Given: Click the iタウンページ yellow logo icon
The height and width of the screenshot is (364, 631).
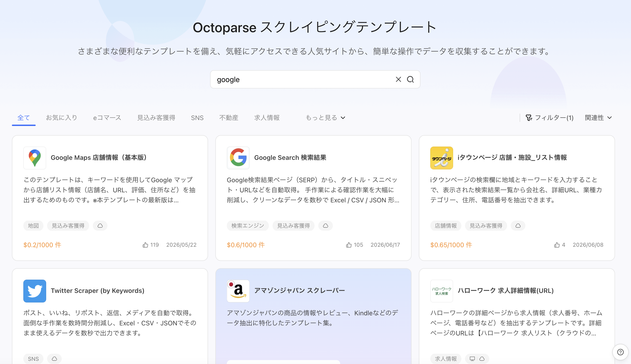Looking at the screenshot, I should pos(441,158).
